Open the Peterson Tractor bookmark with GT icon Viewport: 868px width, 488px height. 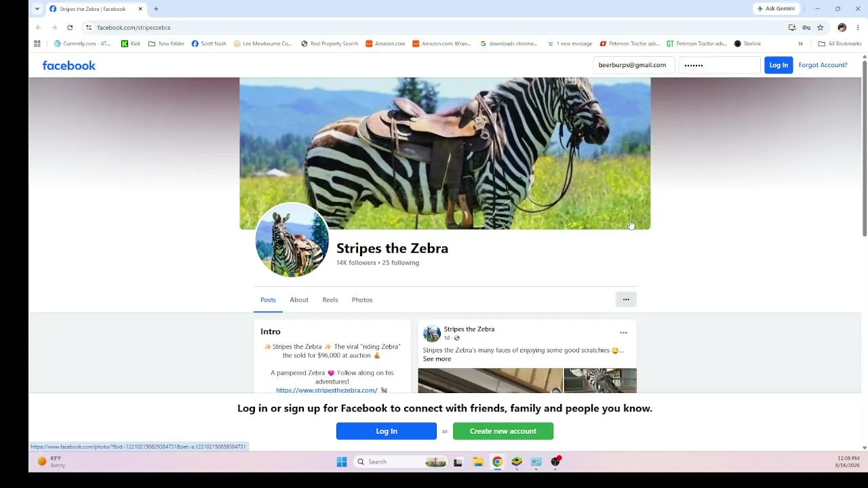click(696, 43)
